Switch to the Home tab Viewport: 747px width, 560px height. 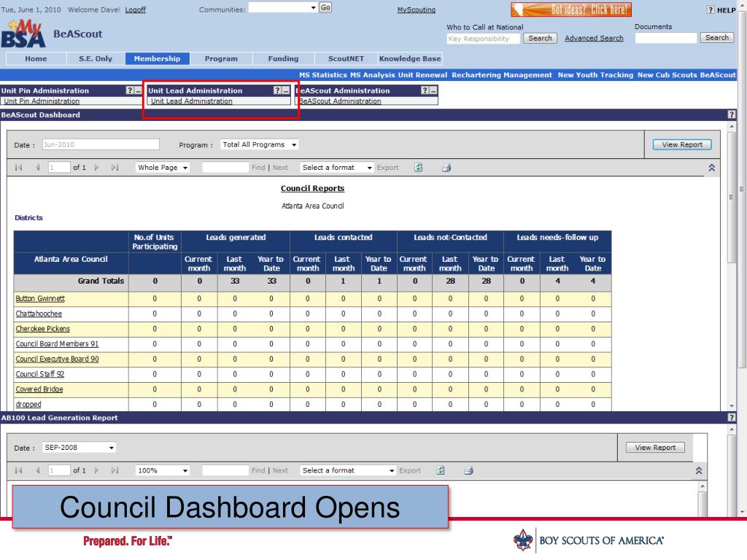[x=36, y=58]
